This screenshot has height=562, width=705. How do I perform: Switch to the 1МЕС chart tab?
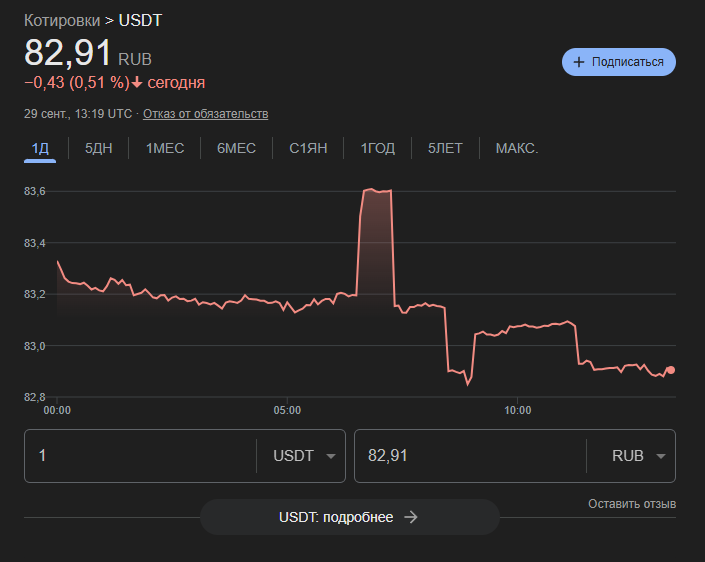pos(165,148)
